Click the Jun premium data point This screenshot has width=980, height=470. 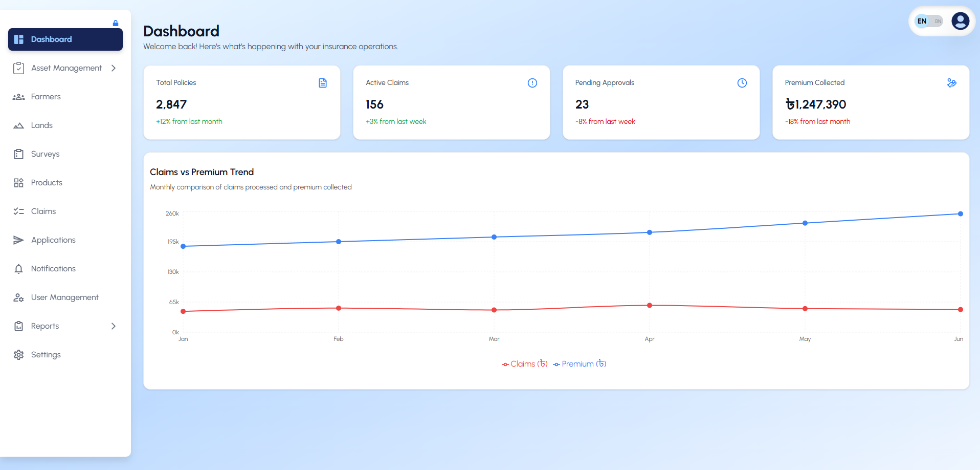point(960,214)
